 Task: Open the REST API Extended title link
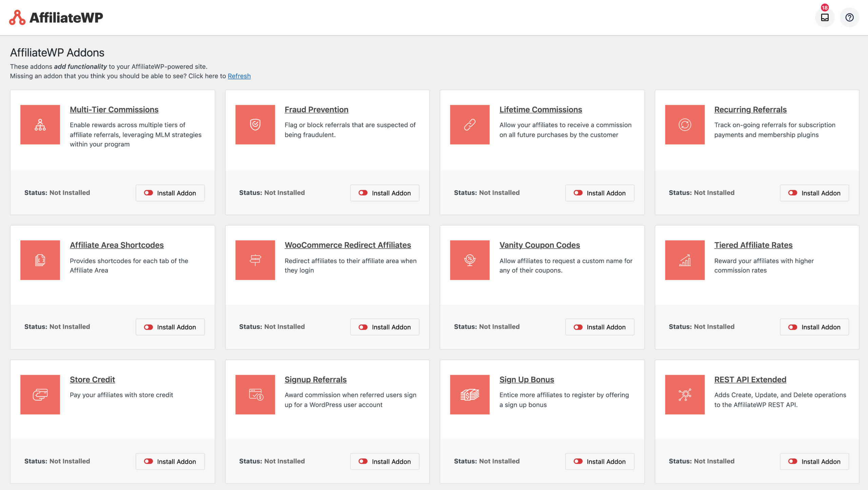point(750,379)
